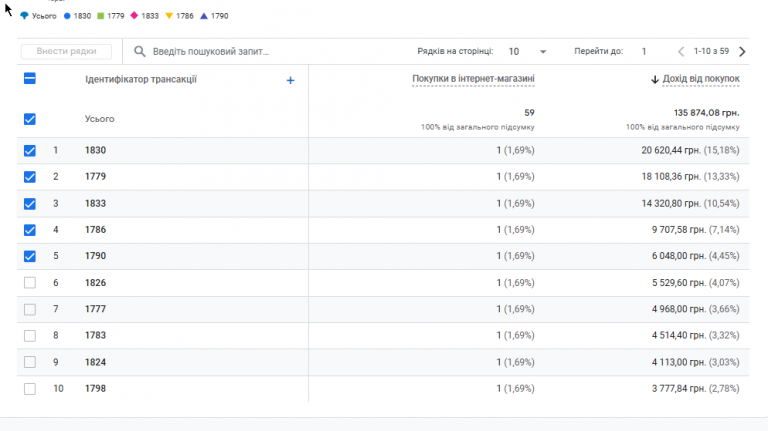The image size is (768, 431).
Task: Go to the next page of rows
Action: point(742,51)
